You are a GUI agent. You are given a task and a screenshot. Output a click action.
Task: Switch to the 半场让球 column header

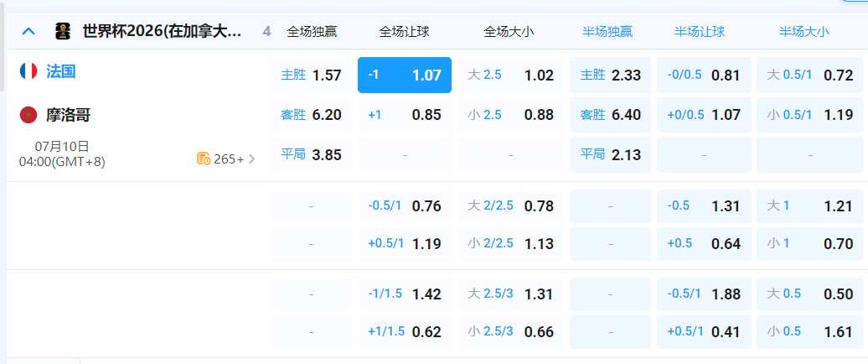pyautogui.click(x=700, y=32)
